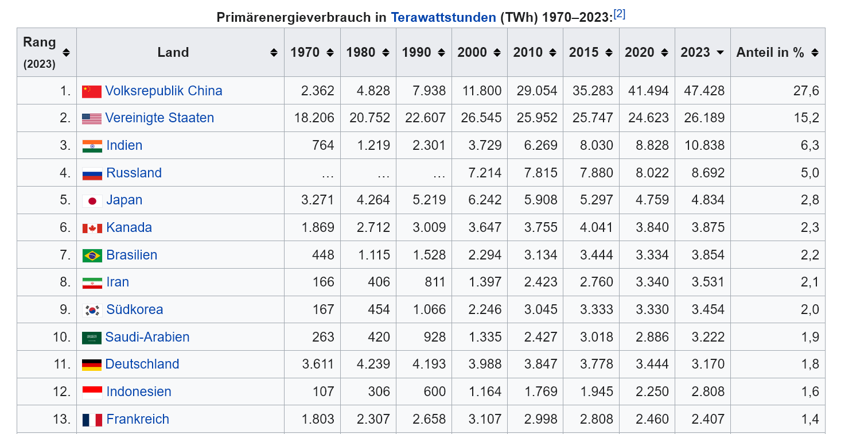Image resolution: width=868 pixels, height=434 pixels.
Task: Click the German flag icon
Action: point(92,365)
